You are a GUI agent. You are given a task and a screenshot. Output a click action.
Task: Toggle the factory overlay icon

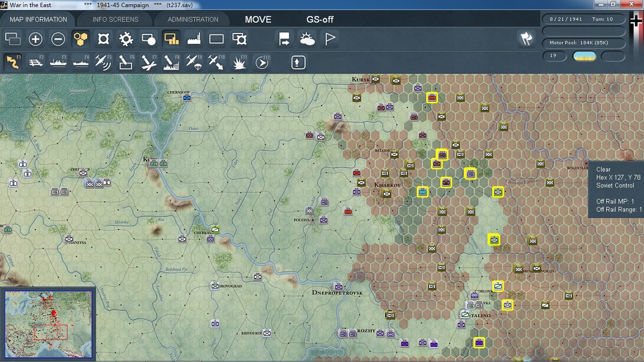tap(194, 39)
